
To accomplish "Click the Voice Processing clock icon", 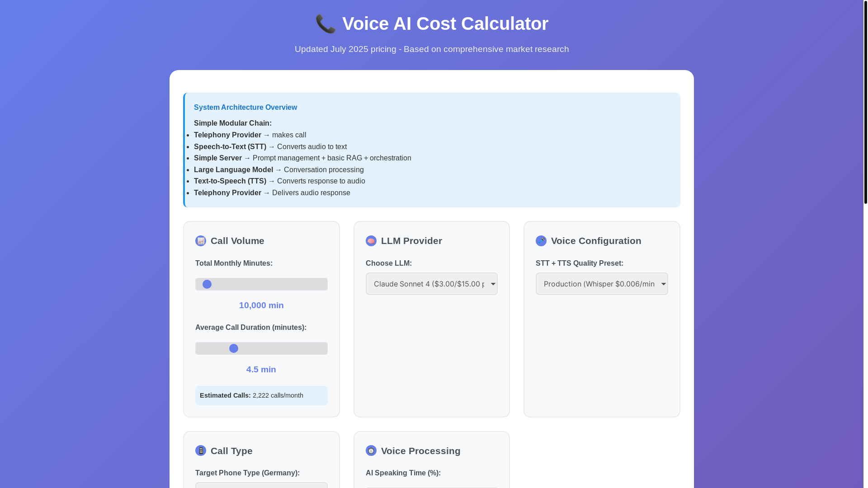I will (x=371, y=450).
